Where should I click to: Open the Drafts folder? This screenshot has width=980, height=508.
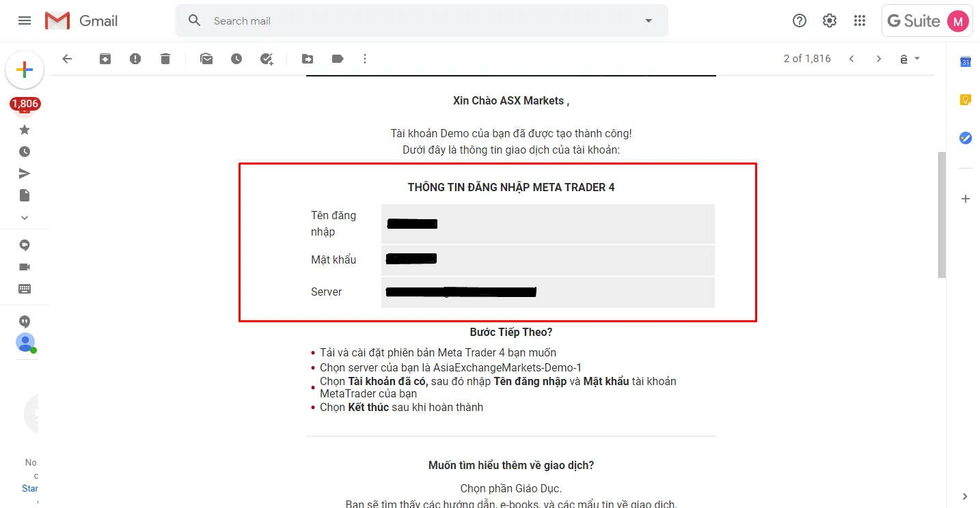pyautogui.click(x=25, y=195)
